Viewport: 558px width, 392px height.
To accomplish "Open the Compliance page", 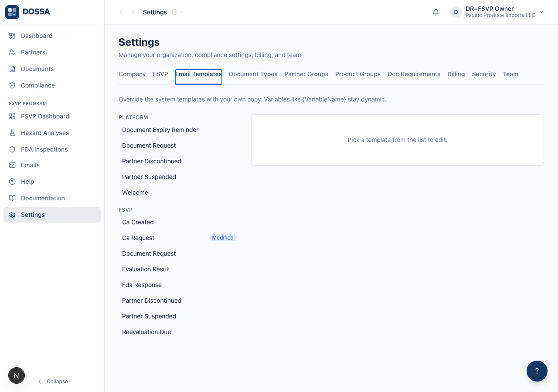I will [52, 85].
